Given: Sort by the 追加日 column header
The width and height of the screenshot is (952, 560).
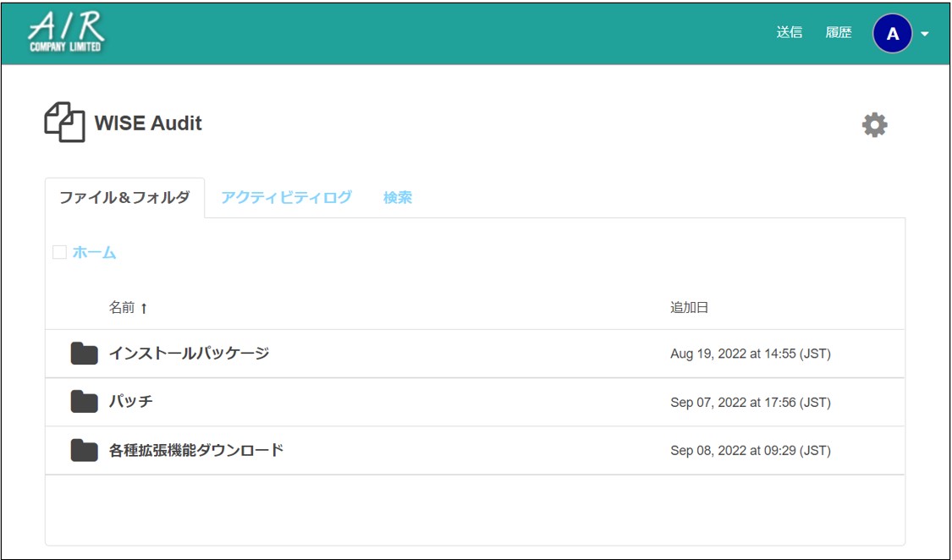Looking at the screenshot, I should [x=689, y=308].
